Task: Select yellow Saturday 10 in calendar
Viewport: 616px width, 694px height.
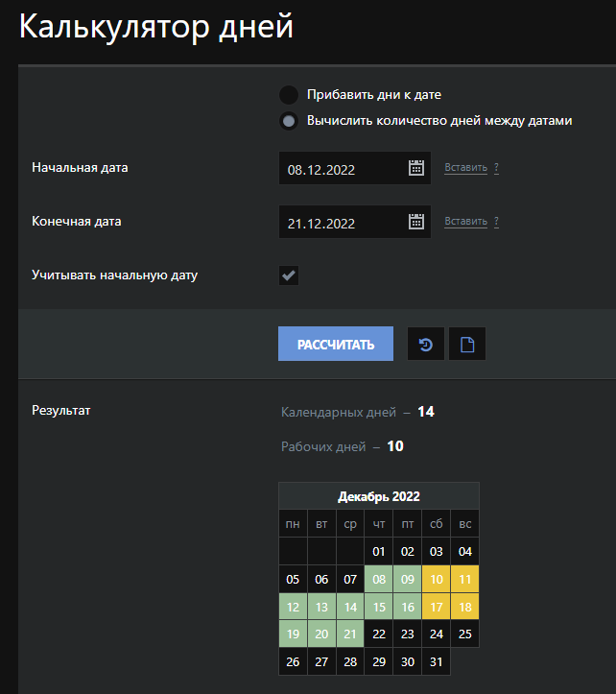Action: point(436,580)
